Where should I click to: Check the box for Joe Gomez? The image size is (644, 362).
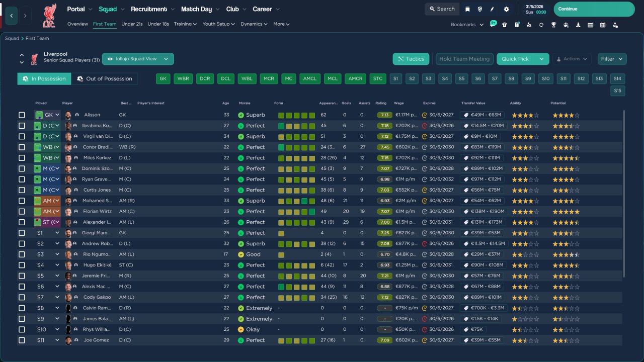pyautogui.click(x=22, y=340)
